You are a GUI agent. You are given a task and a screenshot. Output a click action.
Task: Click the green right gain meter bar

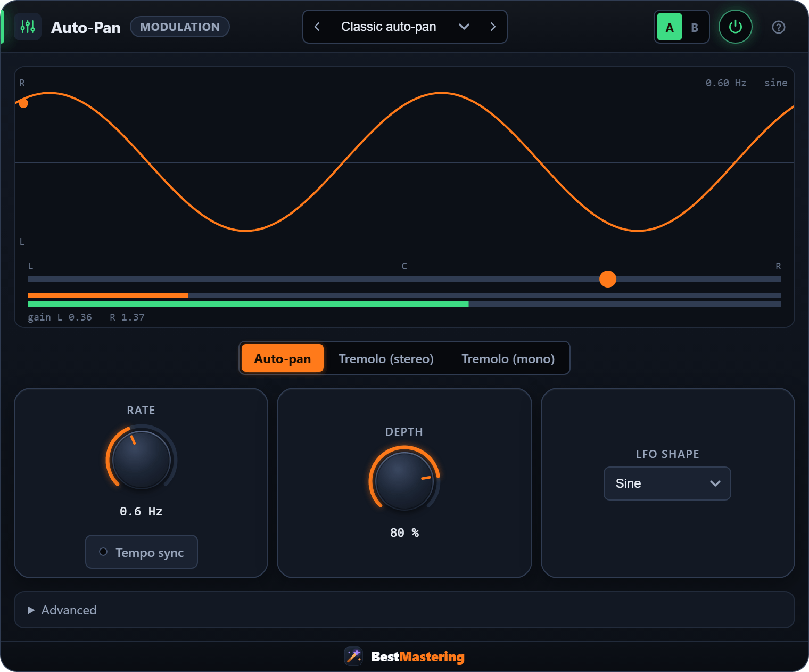pyautogui.click(x=248, y=304)
